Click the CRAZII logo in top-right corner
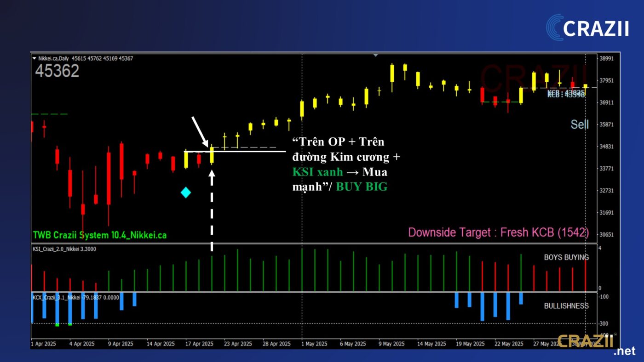Screen dimensions: 644x362 tap(587, 27)
